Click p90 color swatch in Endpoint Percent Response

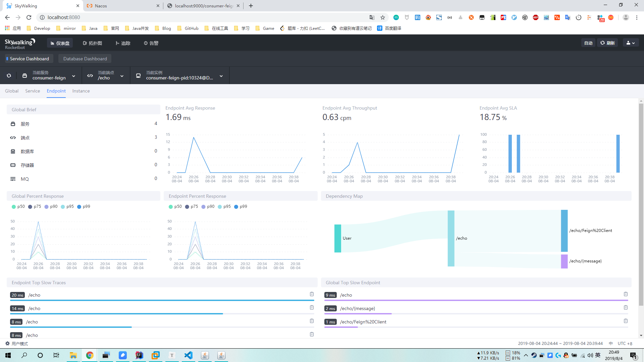[x=203, y=207]
